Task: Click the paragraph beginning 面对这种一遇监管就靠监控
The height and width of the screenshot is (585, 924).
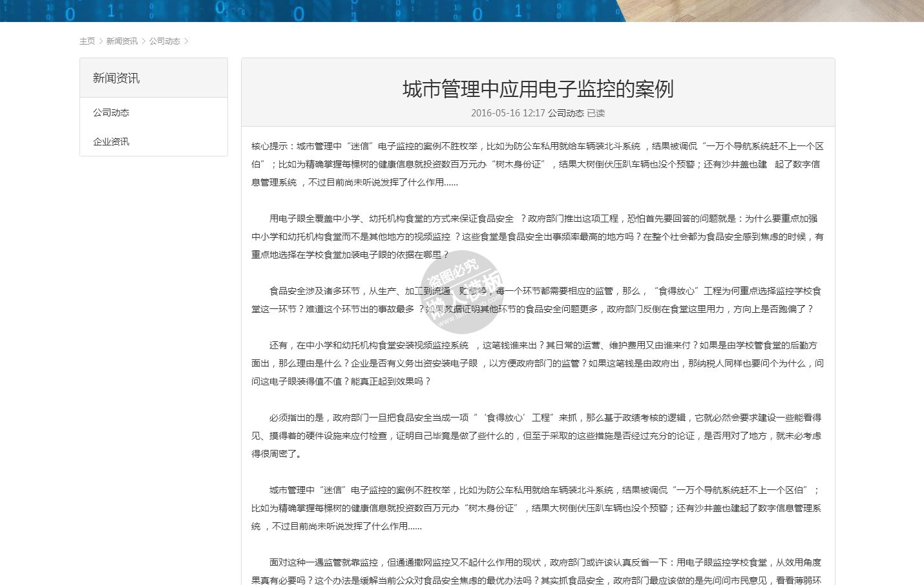Action: 538,571
